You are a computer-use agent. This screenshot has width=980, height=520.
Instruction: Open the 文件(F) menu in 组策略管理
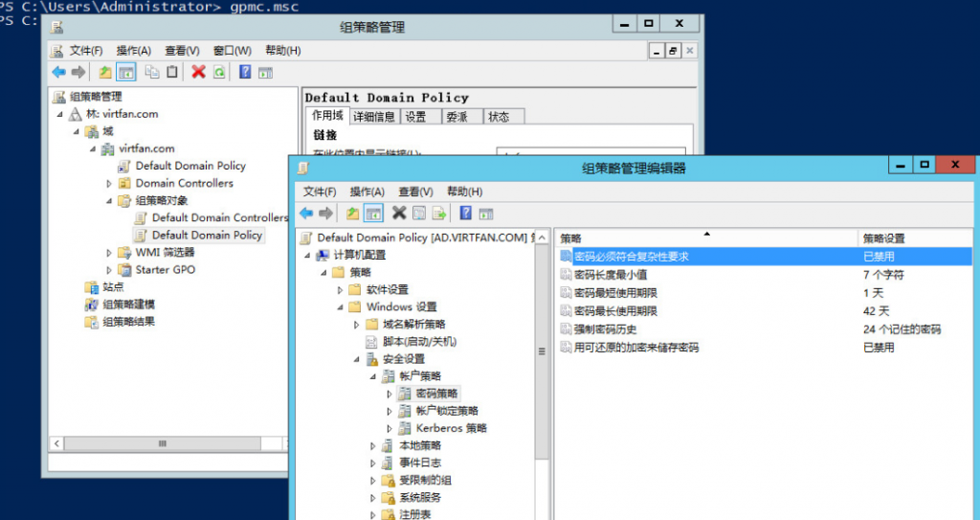85,51
